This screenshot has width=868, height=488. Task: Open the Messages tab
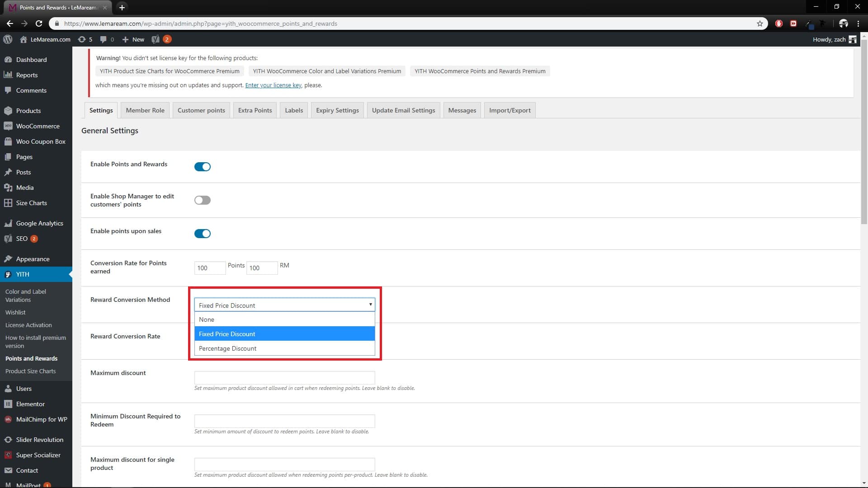point(462,110)
